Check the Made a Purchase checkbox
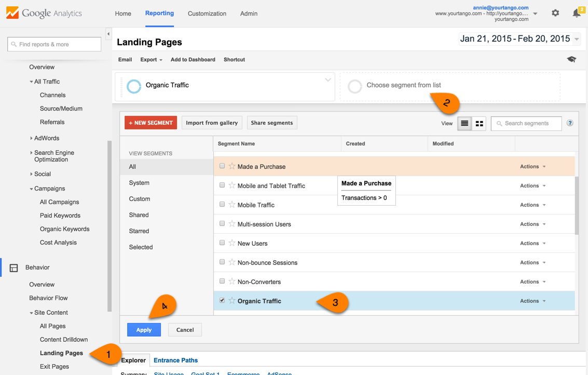588x375 pixels. pyautogui.click(x=222, y=166)
